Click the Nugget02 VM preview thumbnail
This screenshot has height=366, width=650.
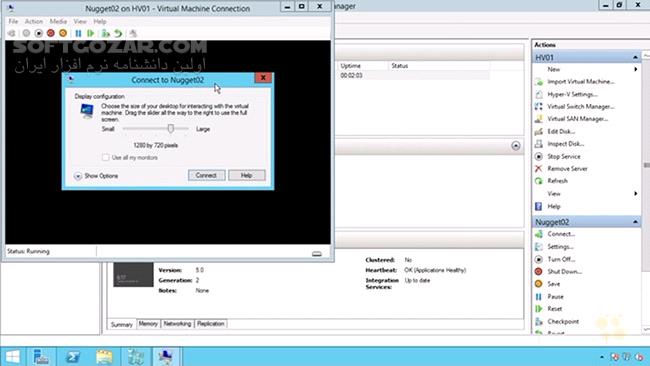(133, 274)
